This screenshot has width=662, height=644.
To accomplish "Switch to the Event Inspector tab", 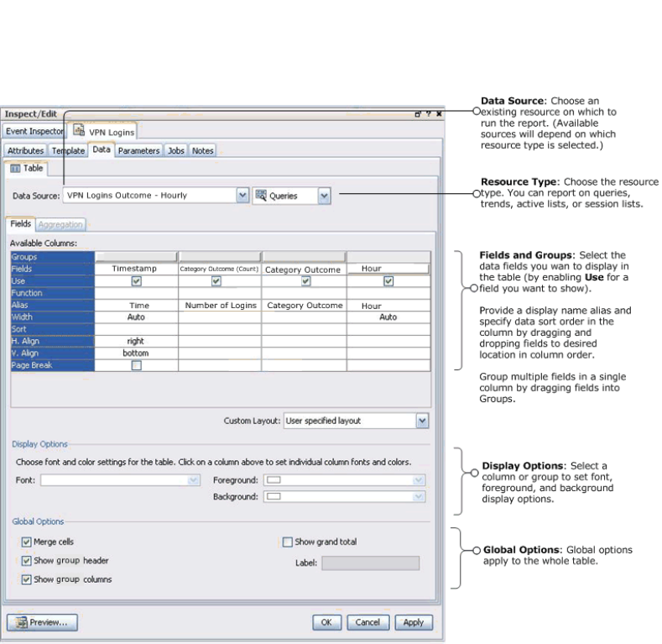I will tap(34, 132).
